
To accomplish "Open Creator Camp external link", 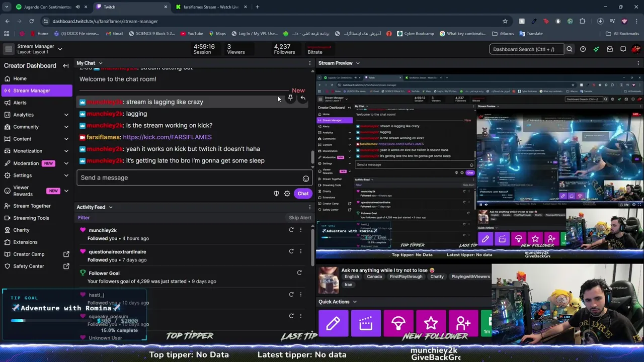I will [36, 254].
